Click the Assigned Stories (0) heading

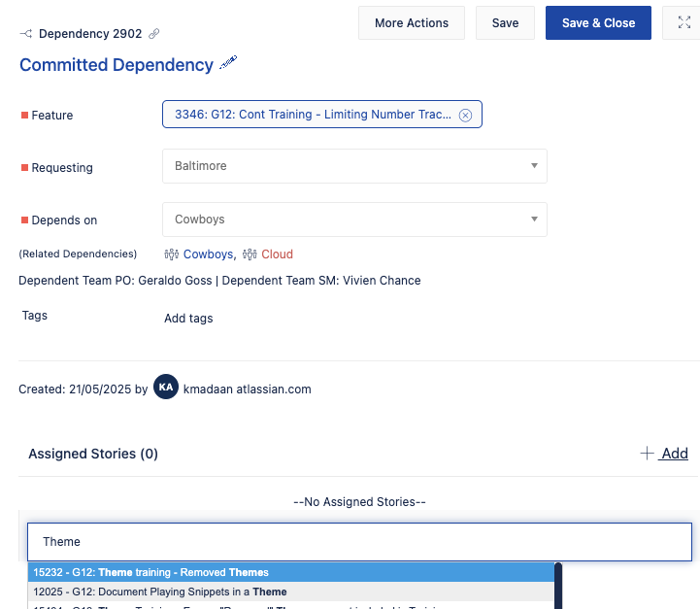coord(93,454)
